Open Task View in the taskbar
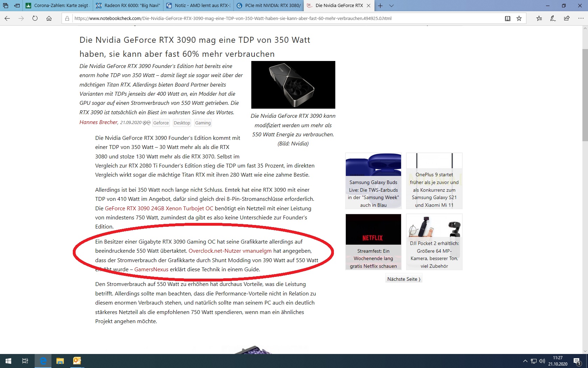 [25, 361]
